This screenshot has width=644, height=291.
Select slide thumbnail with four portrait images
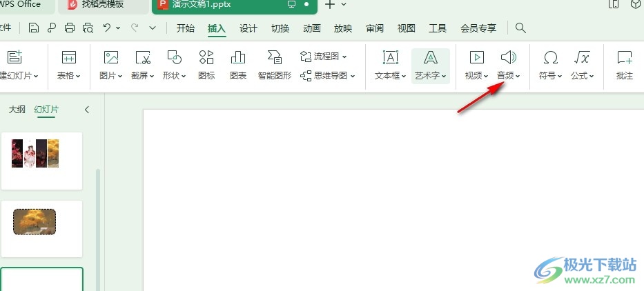point(41,161)
